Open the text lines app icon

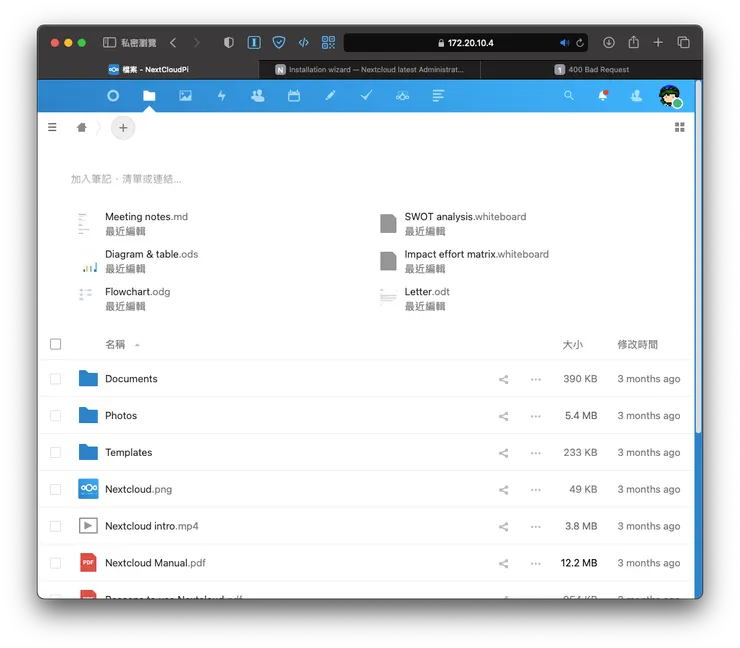click(x=438, y=96)
